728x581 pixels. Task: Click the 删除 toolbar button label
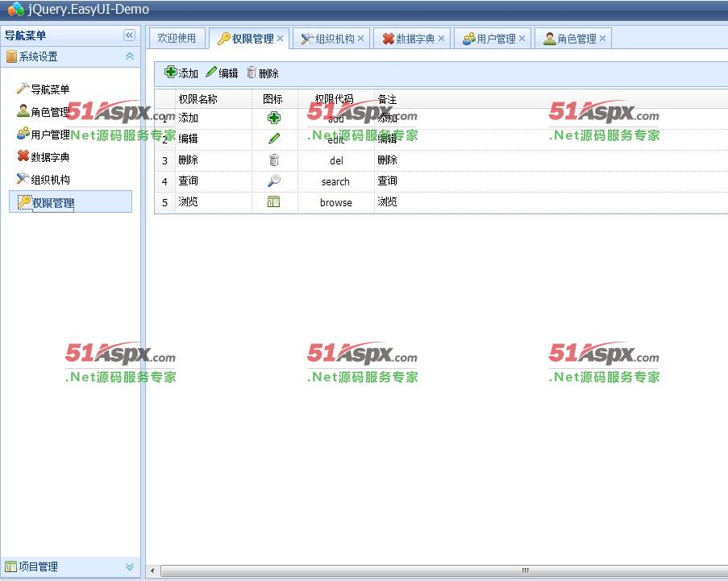(x=268, y=73)
